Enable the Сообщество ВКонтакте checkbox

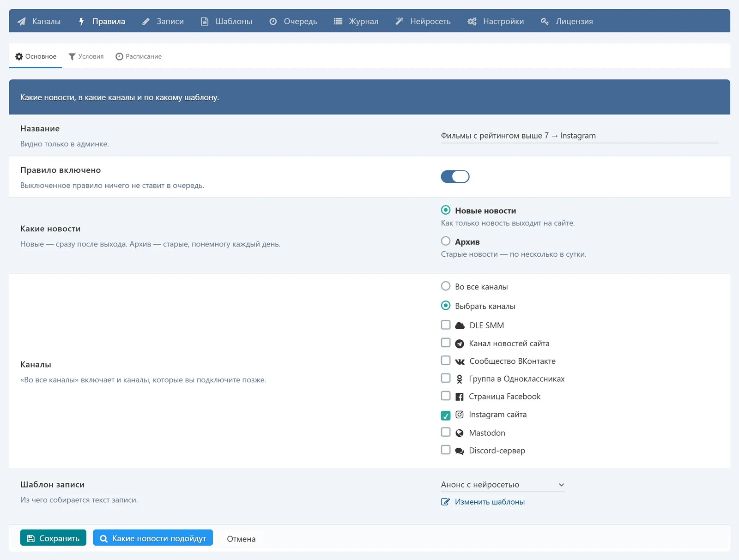pos(446,360)
